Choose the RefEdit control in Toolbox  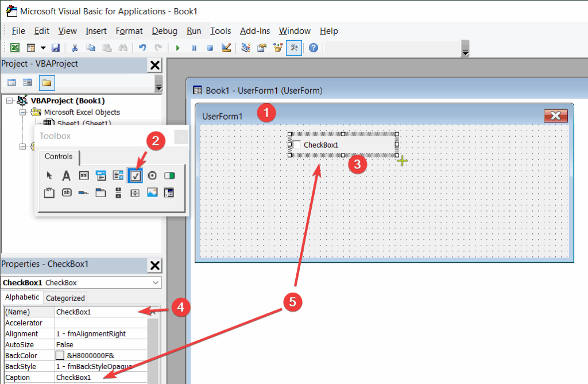(x=169, y=193)
